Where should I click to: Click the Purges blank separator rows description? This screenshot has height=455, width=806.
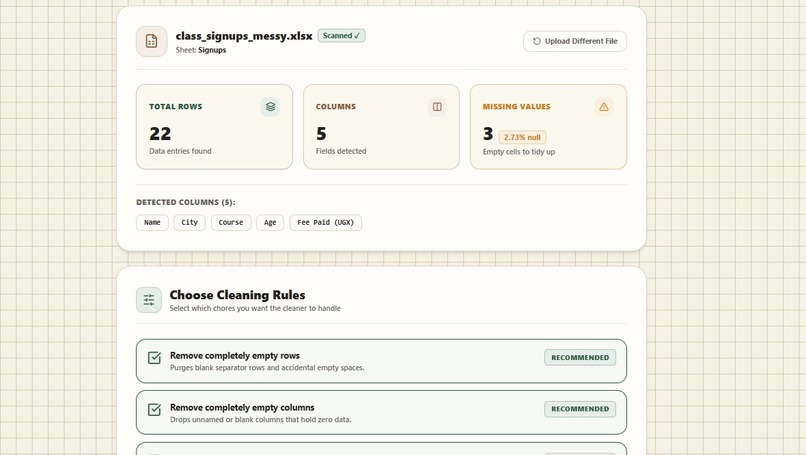click(x=267, y=368)
